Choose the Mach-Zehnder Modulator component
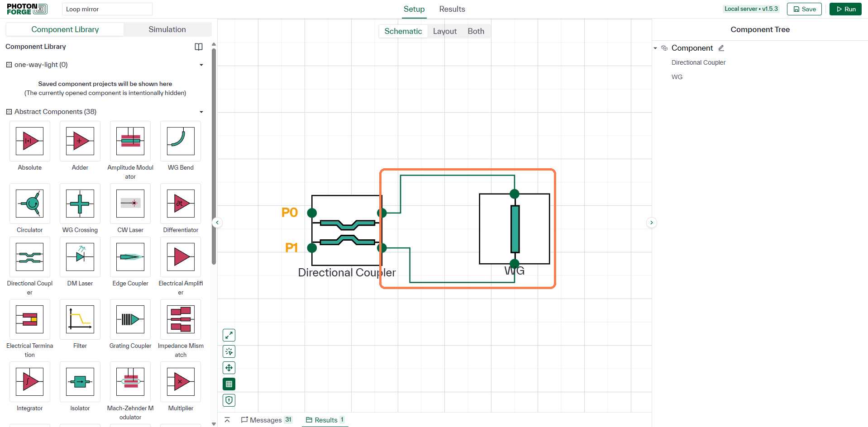 [x=130, y=382]
